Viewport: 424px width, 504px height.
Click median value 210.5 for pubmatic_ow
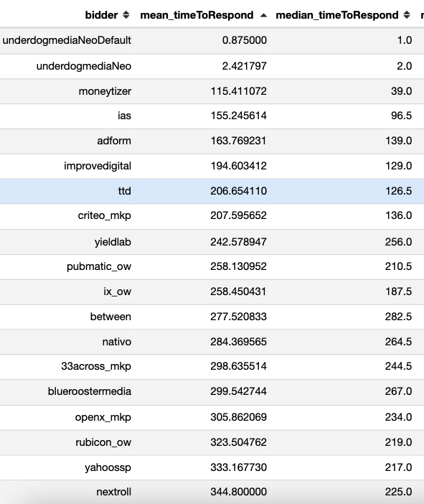(x=399, y=266)
